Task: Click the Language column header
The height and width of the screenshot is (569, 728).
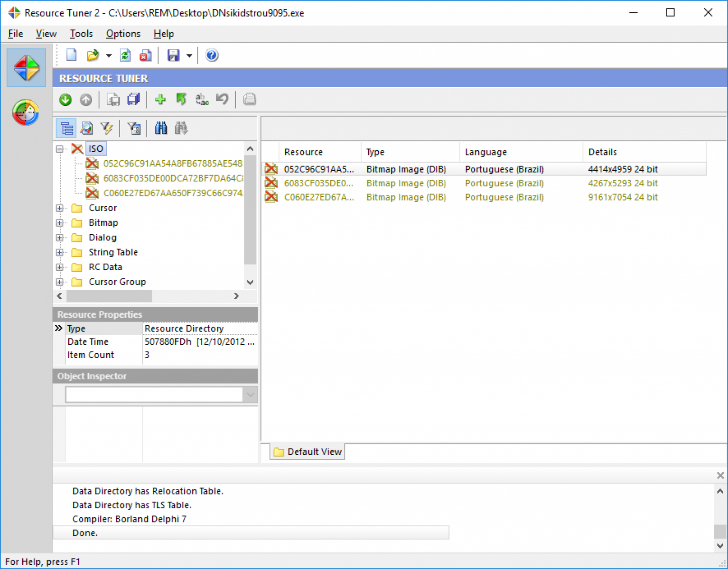Action: (x=485, y=152)
